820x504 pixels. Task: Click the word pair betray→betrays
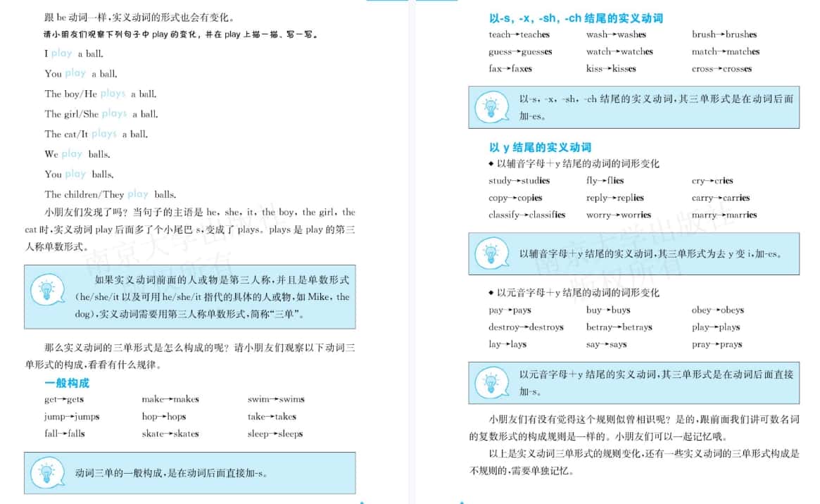(x=619, y=327)
